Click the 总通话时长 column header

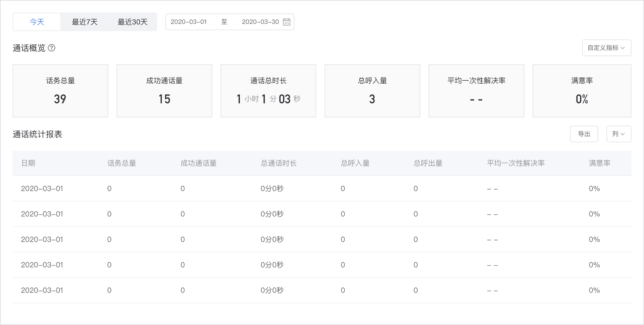(x=279, y=163)
